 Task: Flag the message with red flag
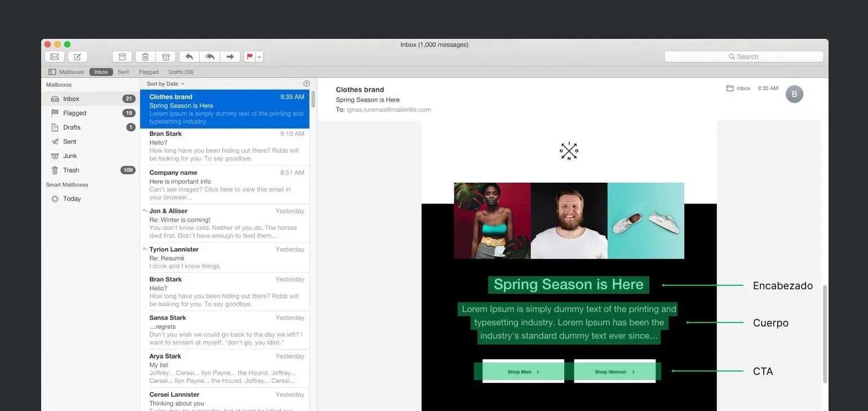[x=250, y=57]
